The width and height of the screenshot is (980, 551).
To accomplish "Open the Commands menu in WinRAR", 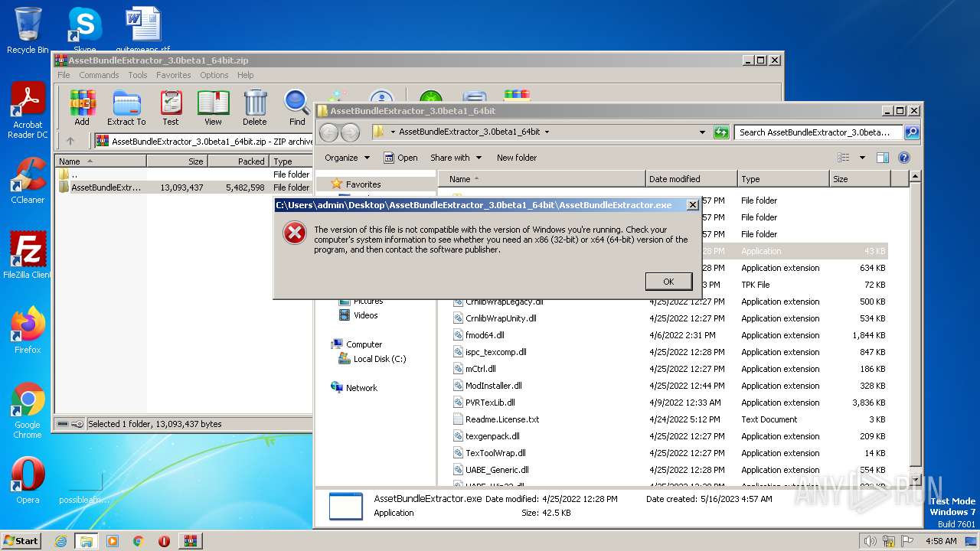I will click(x=99, y=75).
